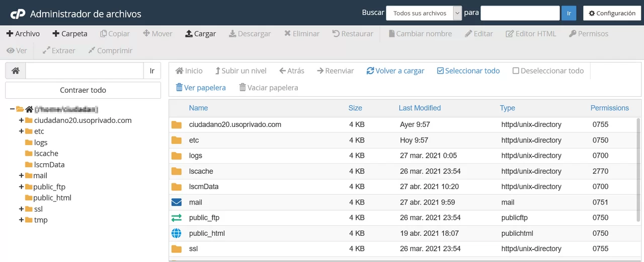Expand public_ftp folder in tree
The height and width of the screenshot is (262, 644).
tap(21, 187)
